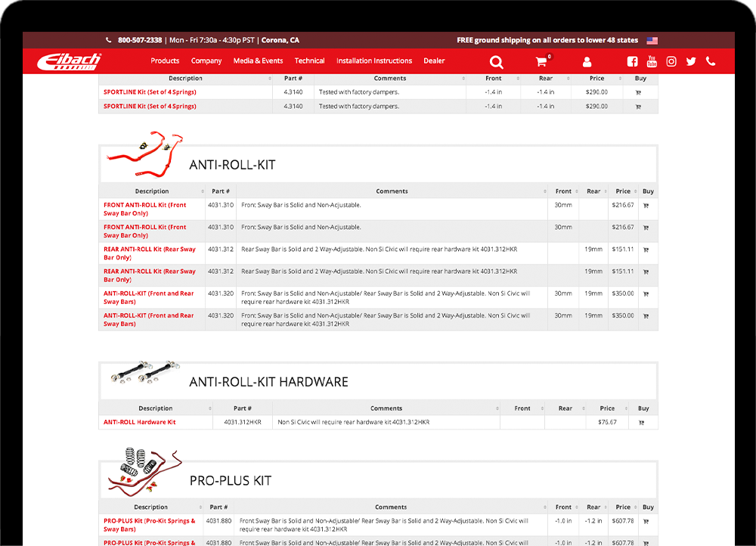
Task: Click buy cart icon in second REAR ANTI-ROLL Kit row
Action: point(646,272)
